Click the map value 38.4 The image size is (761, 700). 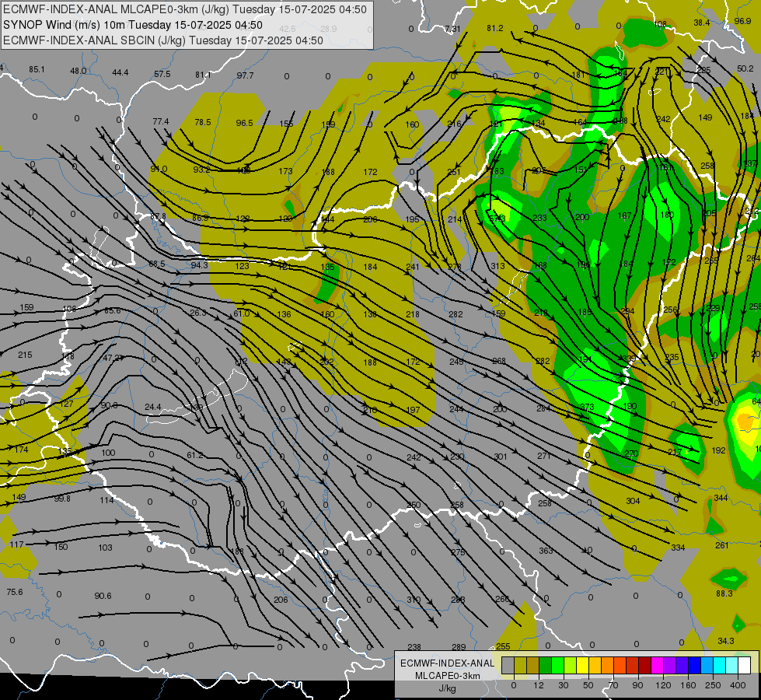point(702,23)
